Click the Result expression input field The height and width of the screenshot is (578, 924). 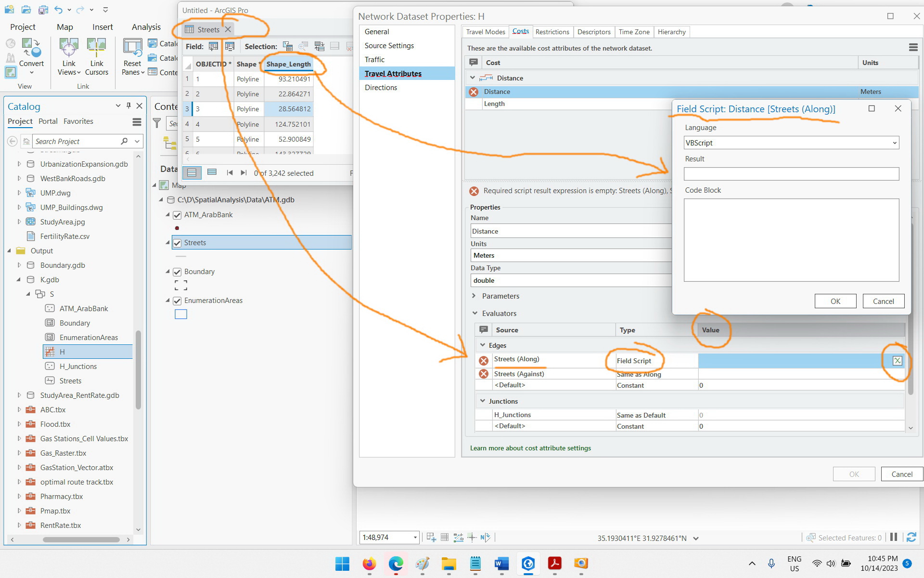791,174
